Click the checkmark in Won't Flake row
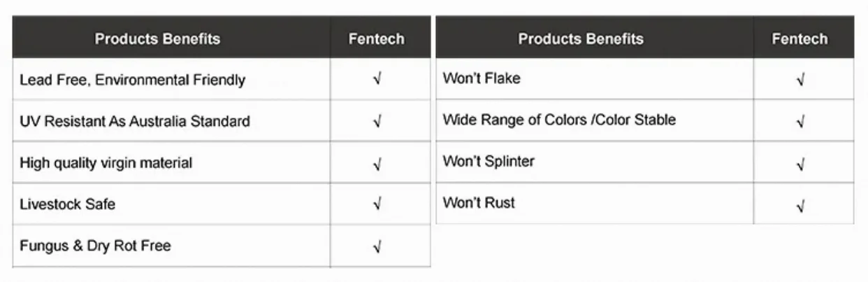Viewport: 868px width, 282px height. coord(801,80)
